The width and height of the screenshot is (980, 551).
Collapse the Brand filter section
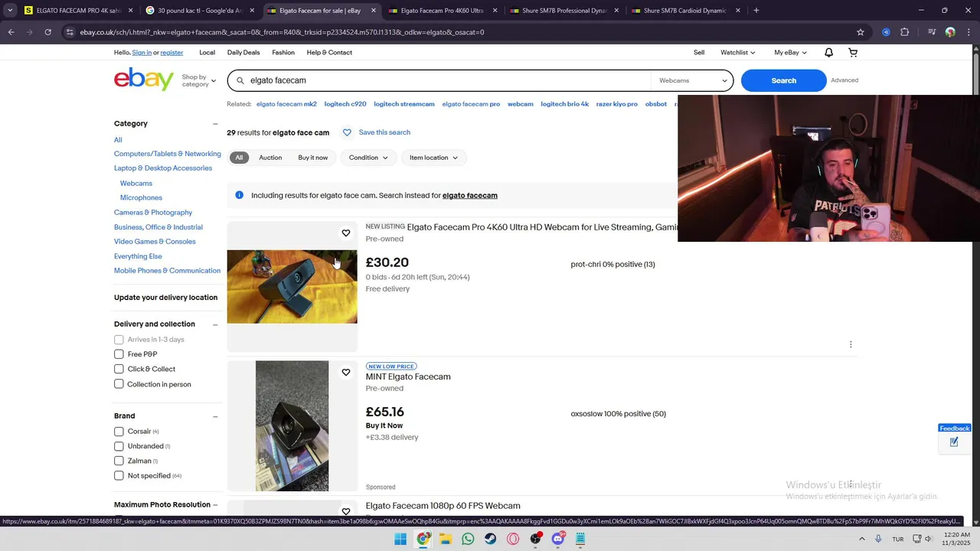pyautogui.click(x=215, y=416)
